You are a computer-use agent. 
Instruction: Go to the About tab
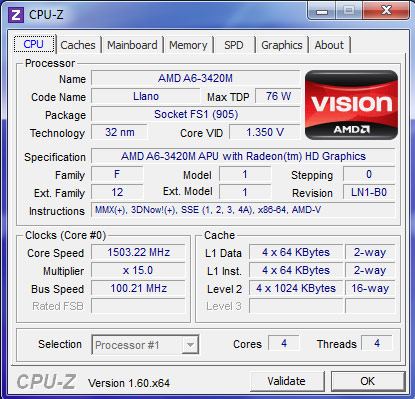coord(329,45)
